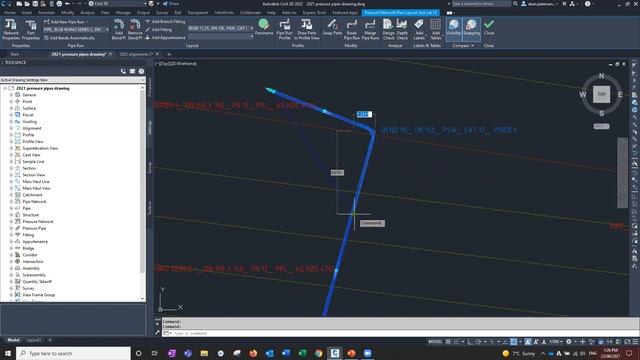Switch to the Layout1 tab
The height and width of the screenshot is (360, 640).
click(x=33, y=340)
